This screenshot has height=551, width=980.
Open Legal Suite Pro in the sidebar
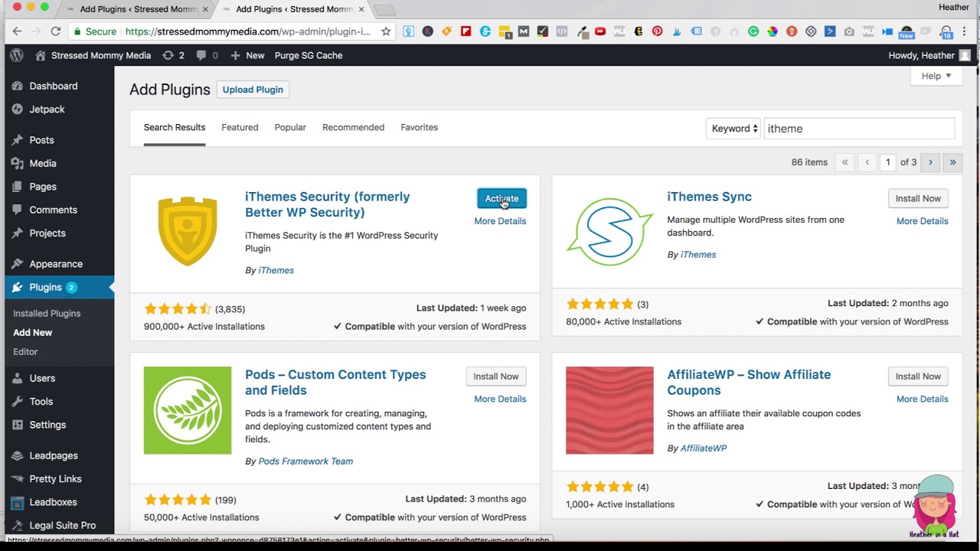click(62, 526)
